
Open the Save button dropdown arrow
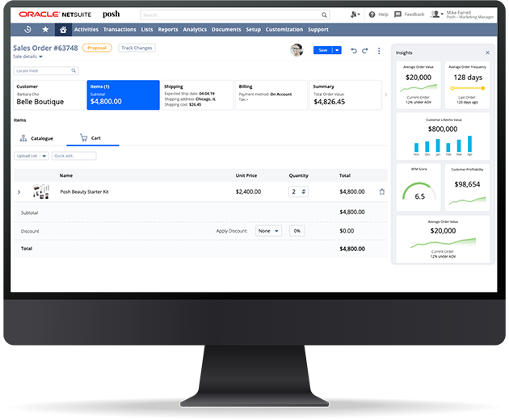pyautogui.click(x=337, y=50)
